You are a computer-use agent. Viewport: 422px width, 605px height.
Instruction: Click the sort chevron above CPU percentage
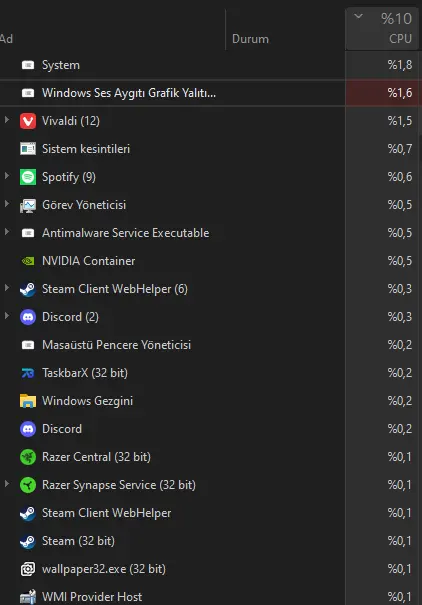click(358, 16)
